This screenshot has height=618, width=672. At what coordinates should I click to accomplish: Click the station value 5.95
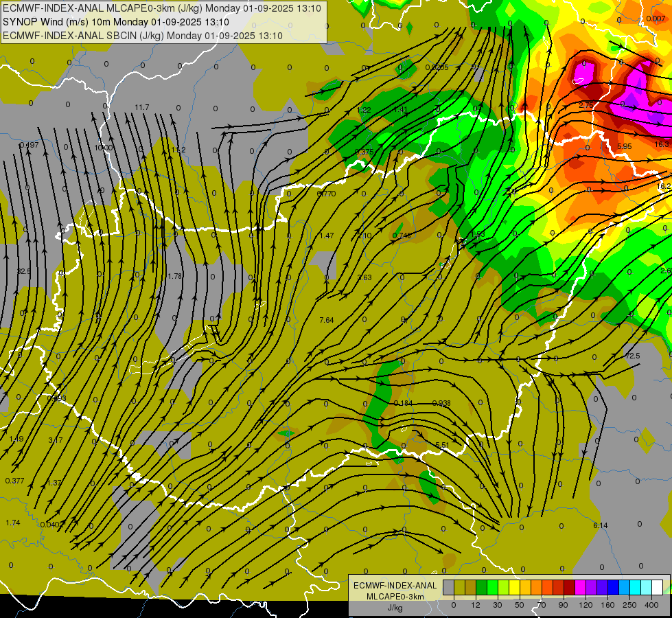pos(625,146)
